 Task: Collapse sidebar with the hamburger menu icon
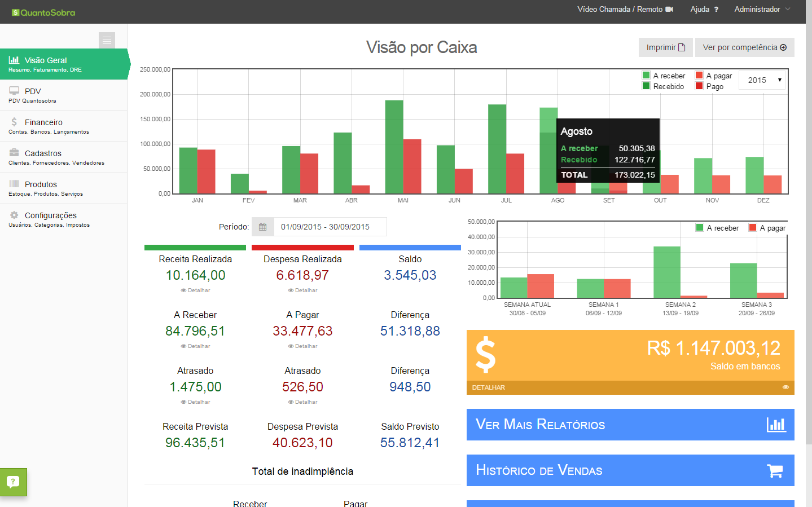pos(107,40)
